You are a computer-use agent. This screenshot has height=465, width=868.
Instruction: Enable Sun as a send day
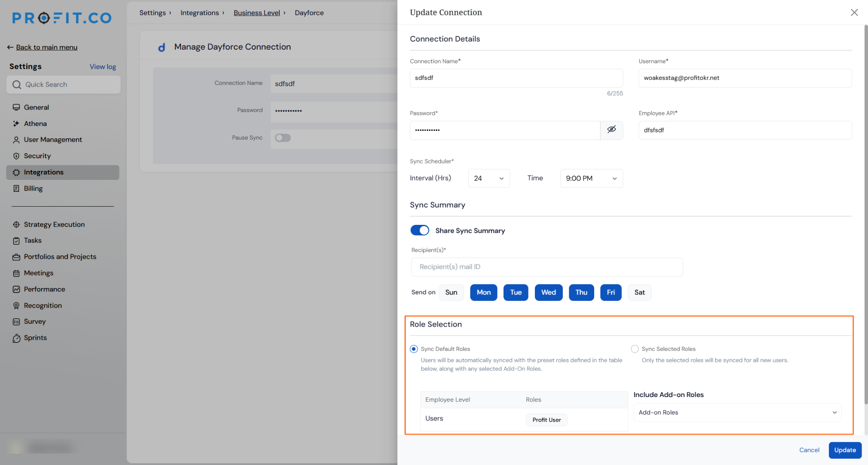pos(451,292)
